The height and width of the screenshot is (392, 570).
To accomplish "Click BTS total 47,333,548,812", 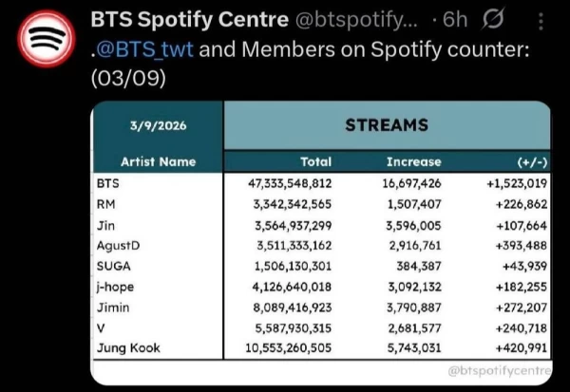I will pyautogui.click(x=290, y=183).
